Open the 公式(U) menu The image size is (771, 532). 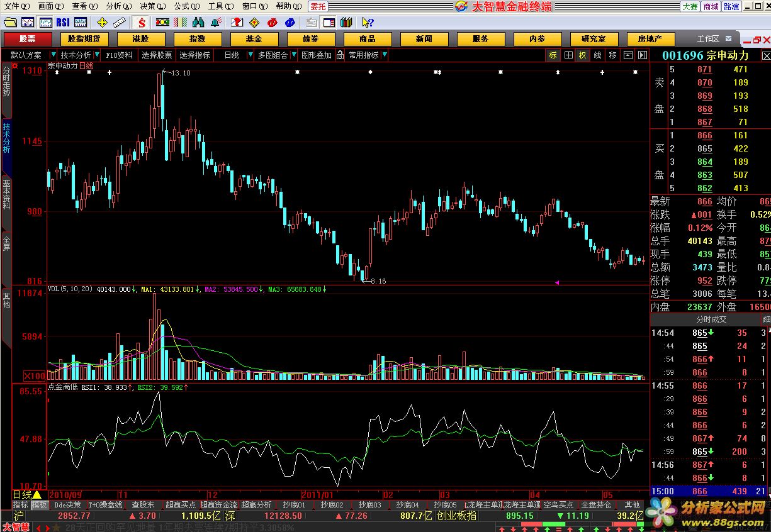[x=187, y=6]
